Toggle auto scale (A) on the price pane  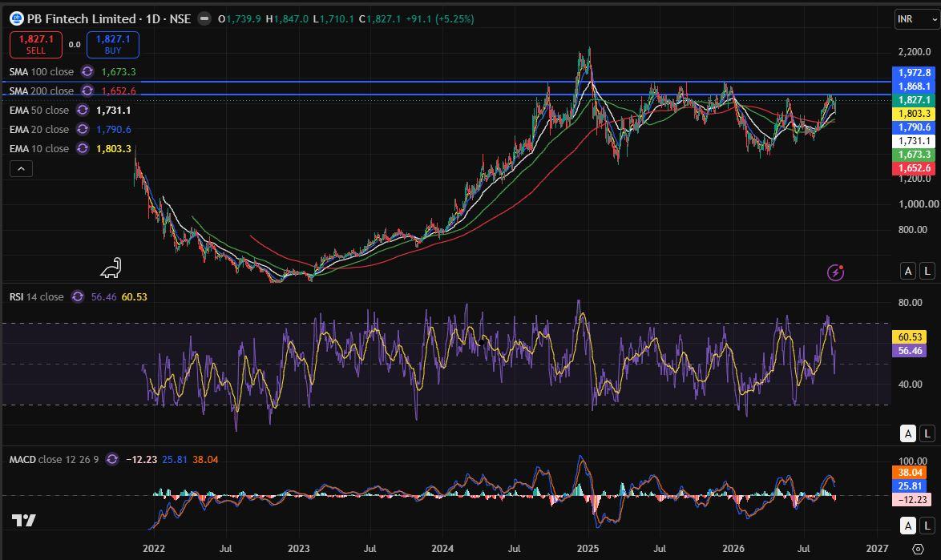[908, 271]
